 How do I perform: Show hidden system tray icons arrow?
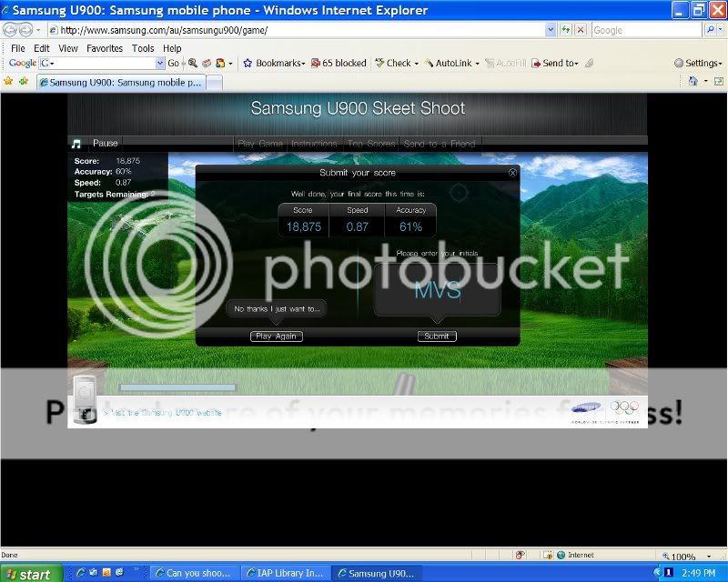(657, 574)
